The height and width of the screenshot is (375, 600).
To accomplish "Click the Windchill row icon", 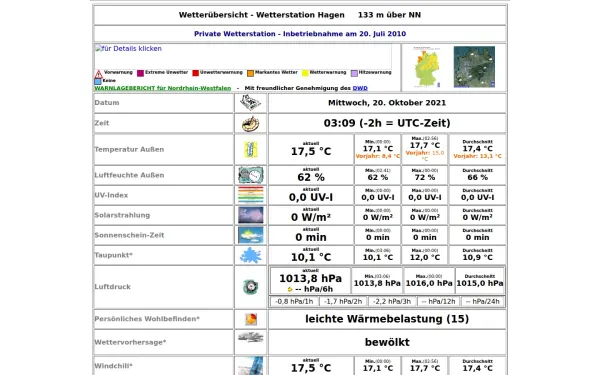I will pos(251,366).
